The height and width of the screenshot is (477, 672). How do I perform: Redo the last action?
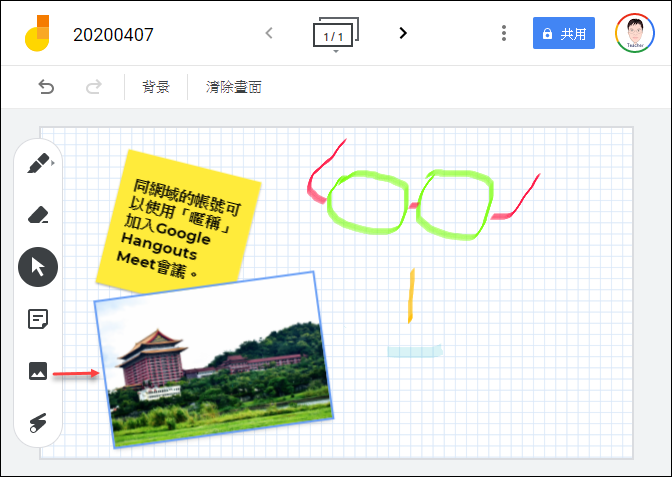pyautogui.click(x=93, y=87)
